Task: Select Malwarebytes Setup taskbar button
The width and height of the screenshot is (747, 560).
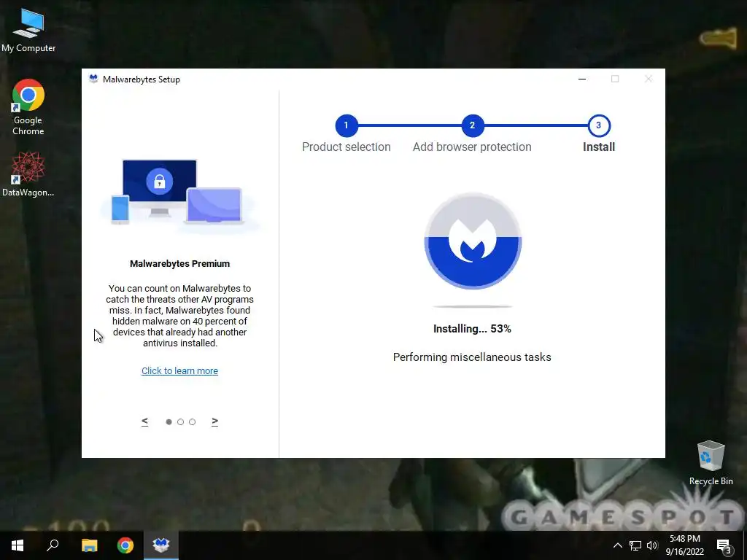Action: point(161,545)
